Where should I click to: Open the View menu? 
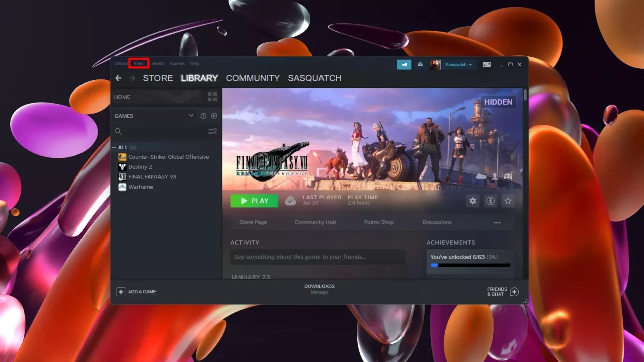(x=138, y=63)
